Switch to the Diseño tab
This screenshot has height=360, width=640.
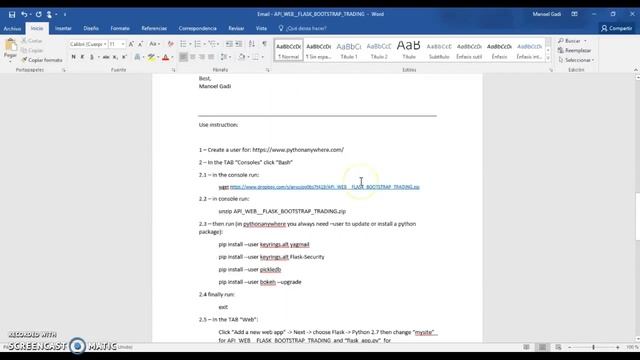[x=91, y=29]
